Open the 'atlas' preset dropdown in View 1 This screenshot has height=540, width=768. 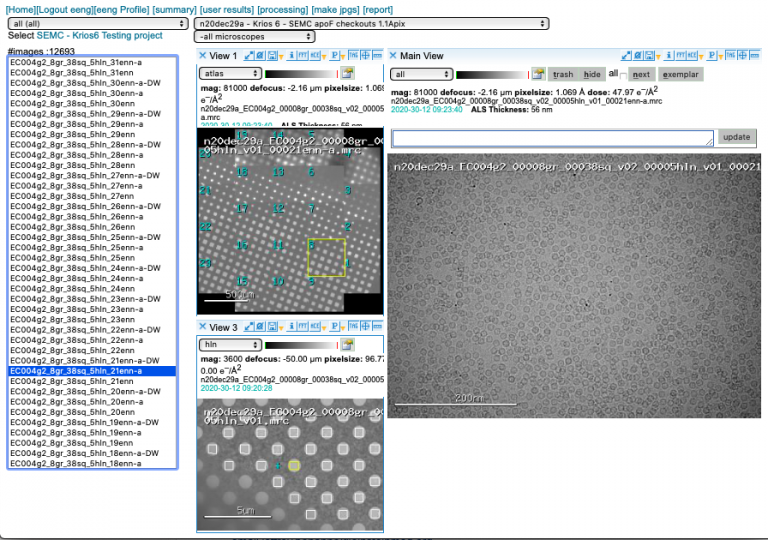tap(230, 74)
